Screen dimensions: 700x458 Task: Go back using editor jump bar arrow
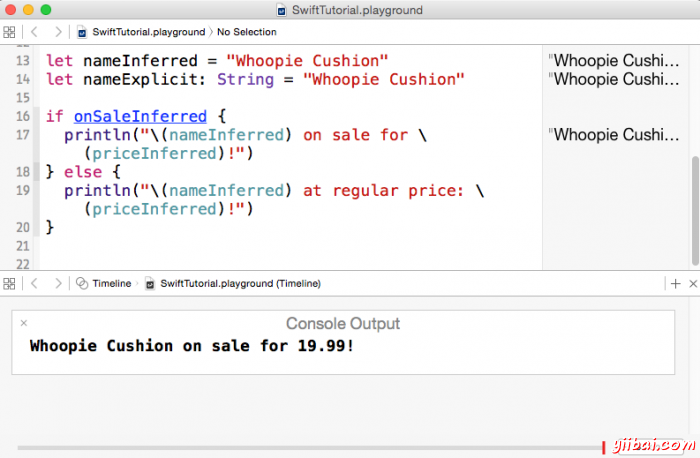(33, 32)
